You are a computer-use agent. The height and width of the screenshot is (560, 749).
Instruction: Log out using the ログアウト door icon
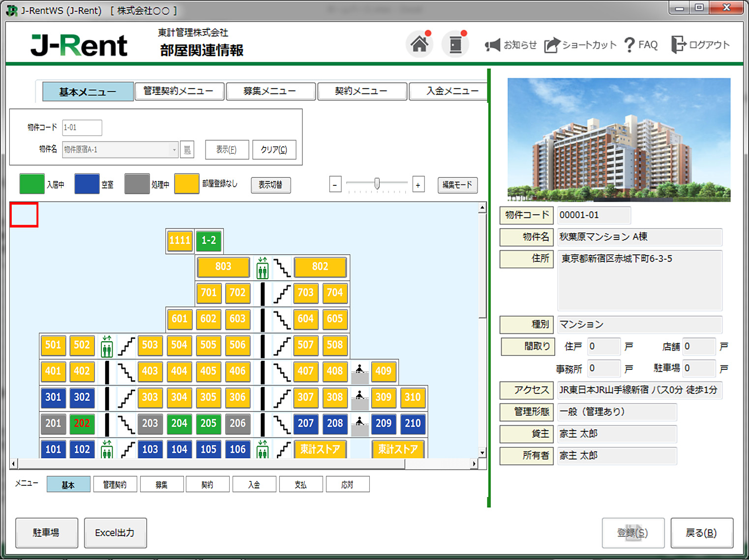click(x=679, y=45)
